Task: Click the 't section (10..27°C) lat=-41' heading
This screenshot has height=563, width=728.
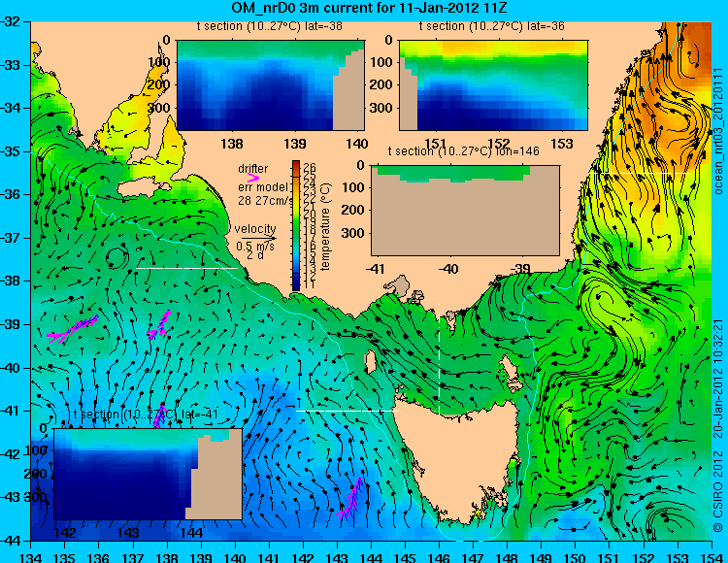Action: (146, 414)
